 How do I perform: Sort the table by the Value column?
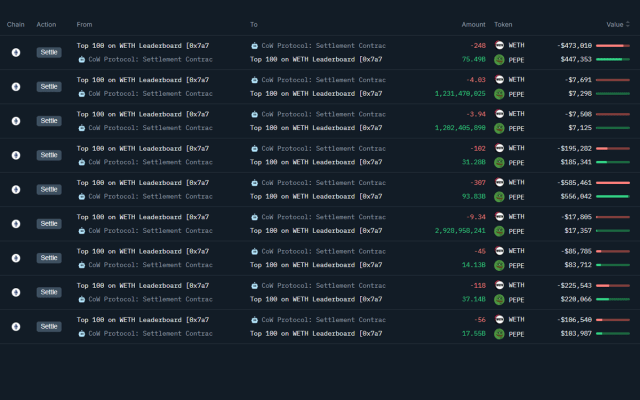pos(614,24)
